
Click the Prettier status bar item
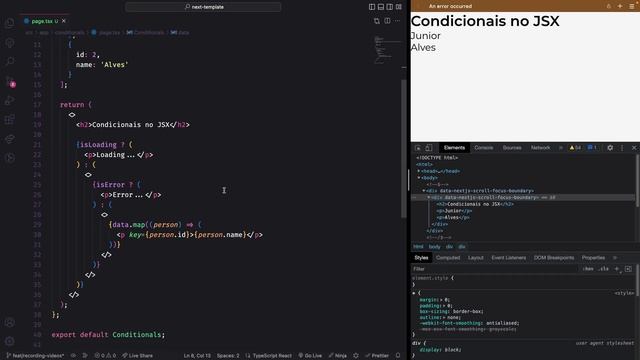coord(377,356)
